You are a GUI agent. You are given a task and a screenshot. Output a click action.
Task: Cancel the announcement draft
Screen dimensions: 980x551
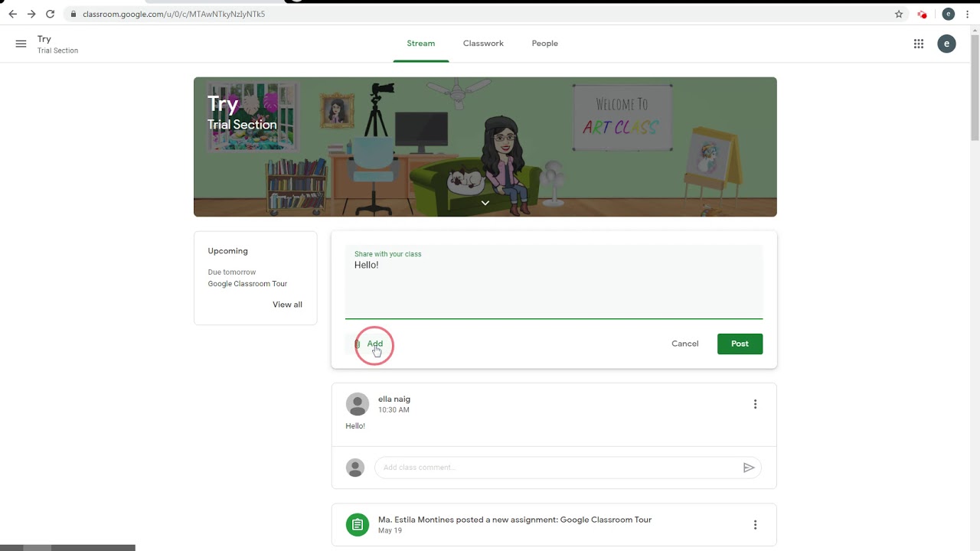click(x=685, y=344)
